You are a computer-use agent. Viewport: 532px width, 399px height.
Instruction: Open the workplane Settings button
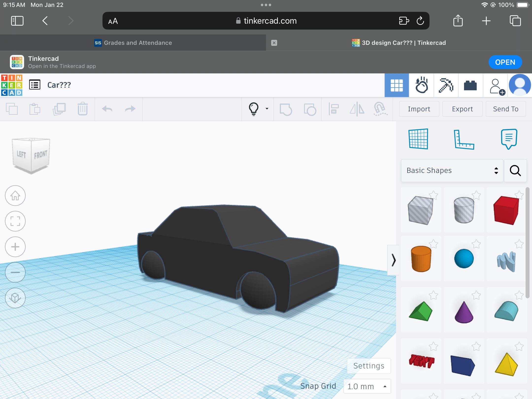click(369, 366)
